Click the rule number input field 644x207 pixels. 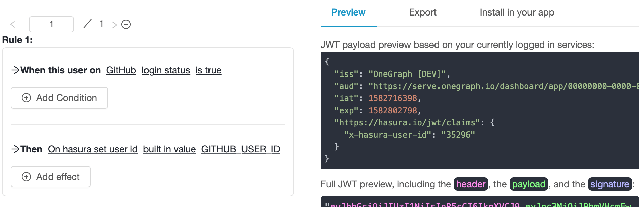click(x=52, y=24)
